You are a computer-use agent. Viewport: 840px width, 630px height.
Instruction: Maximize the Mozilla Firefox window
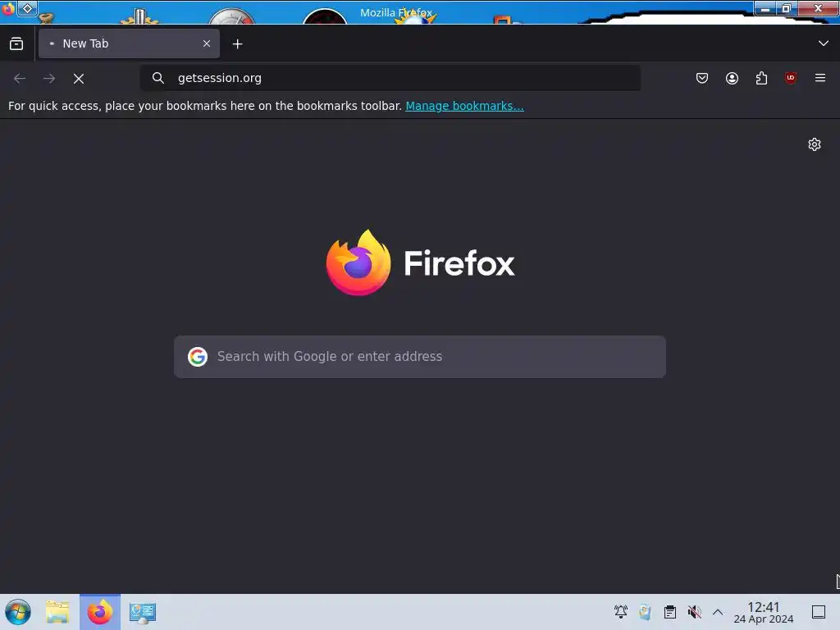coord(787,8)
